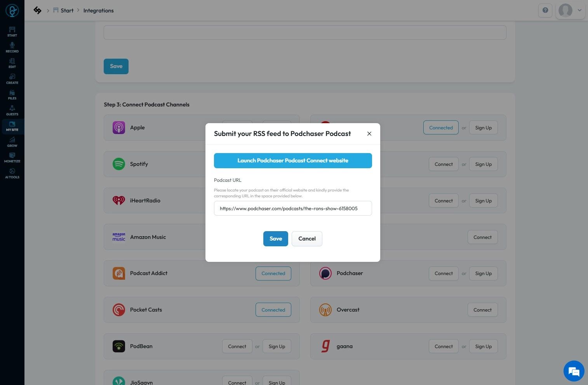Expand the user profile dropdown arrow
This screenshot has height=385, width=588.
(x=579, y=10)
